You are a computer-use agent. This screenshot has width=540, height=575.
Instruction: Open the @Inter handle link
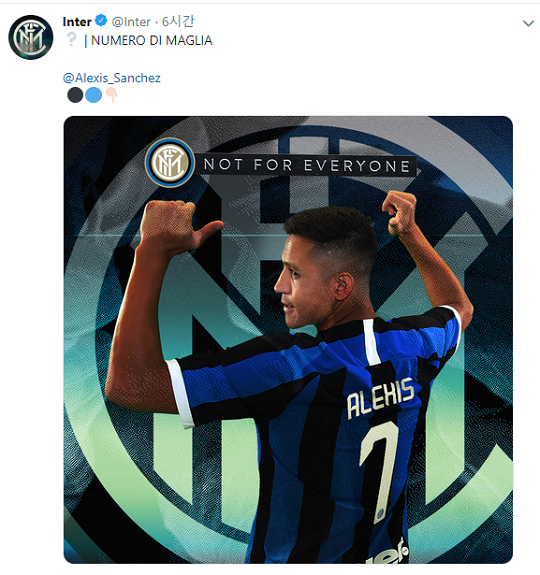click(x=131, y=22)
